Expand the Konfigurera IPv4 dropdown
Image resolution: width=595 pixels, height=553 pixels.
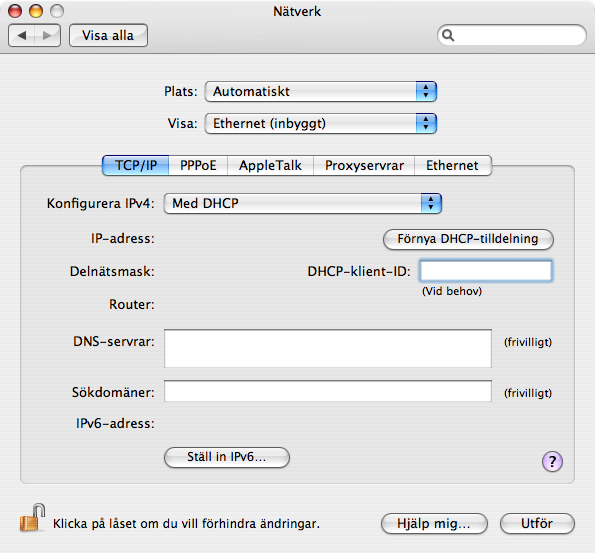(x=303, y=203)
